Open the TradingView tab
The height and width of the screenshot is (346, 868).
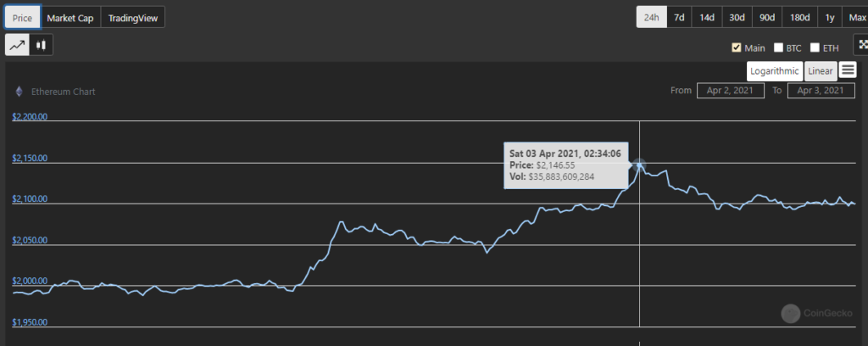click(133, 17)
